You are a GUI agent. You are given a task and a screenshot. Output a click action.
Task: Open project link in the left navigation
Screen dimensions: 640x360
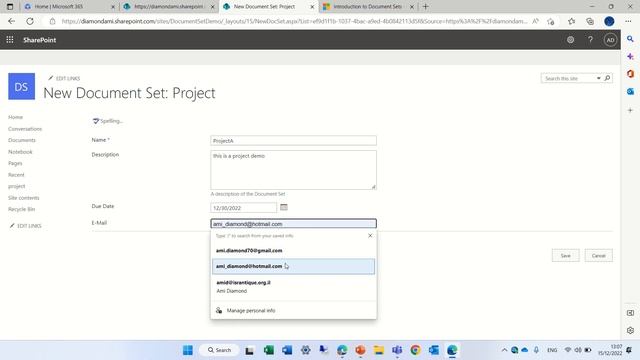click(x=17, y=186)
